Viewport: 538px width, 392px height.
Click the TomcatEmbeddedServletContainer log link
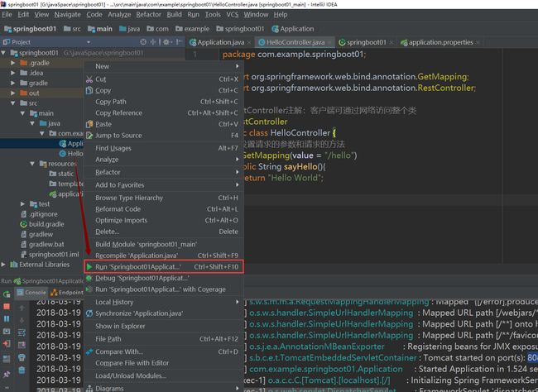333,358
